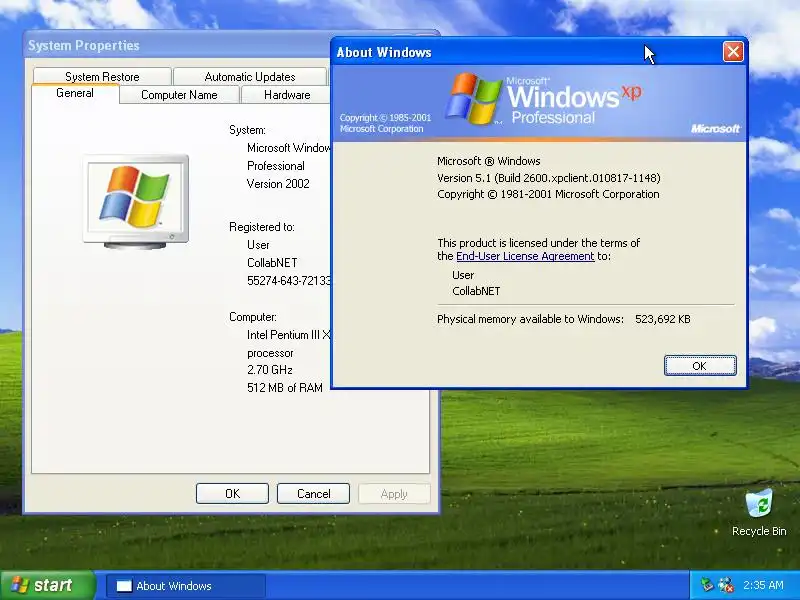Click the product ID starting 55274-643
Image resolution: width=800 pixels, height=600 pixels.
289,281
